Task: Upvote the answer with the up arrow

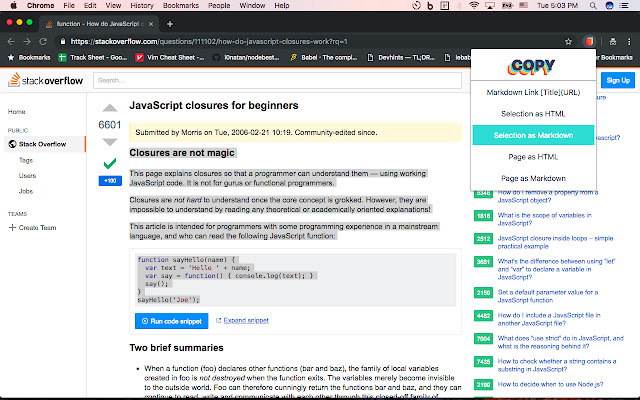Action: point(110,108)
